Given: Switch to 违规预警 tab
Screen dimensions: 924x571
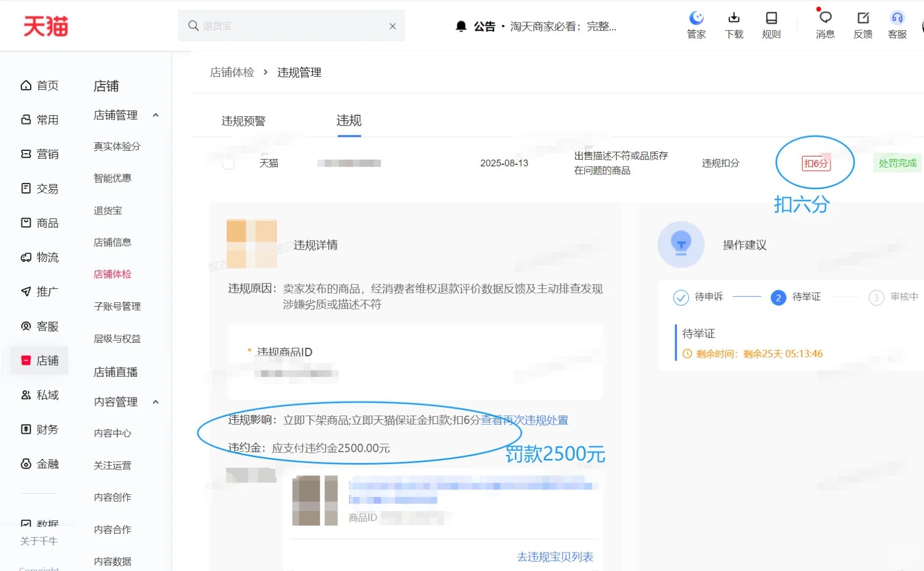Looking at the screenshot, I should click(x=244, y=121).
